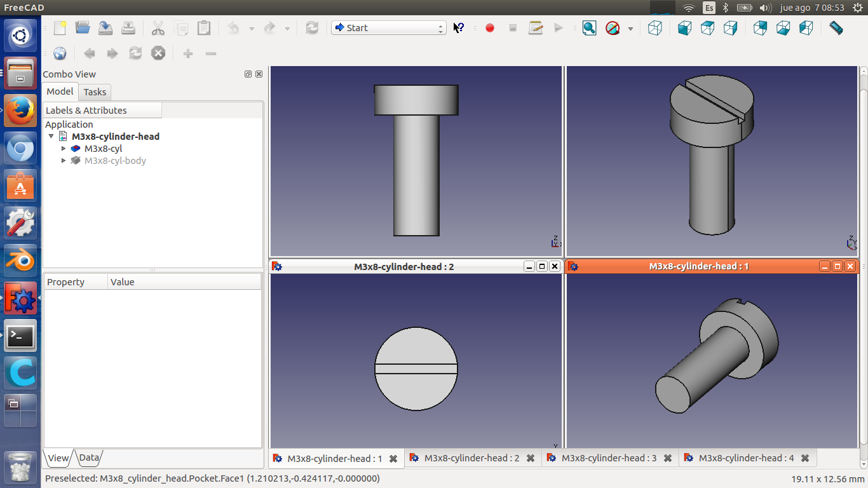Viewport: 868px width, 488px height.
Task: Select the M3x8-cyl-body tree item
Action: click(115, 161)
